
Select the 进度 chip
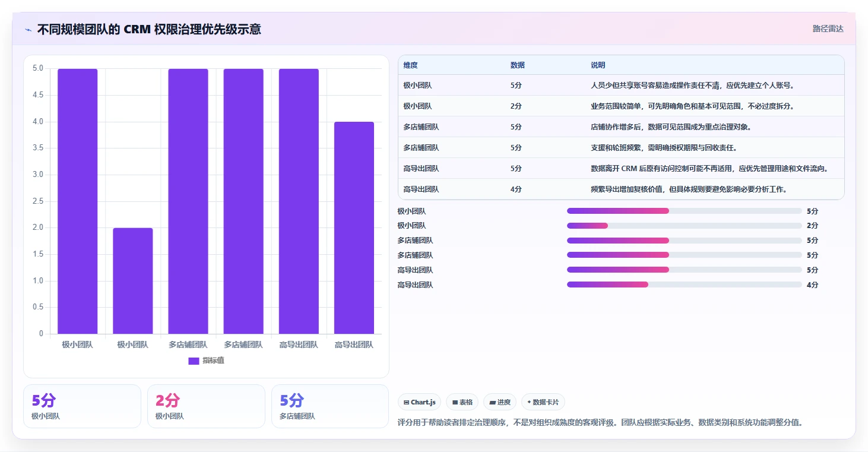point(500,402)
